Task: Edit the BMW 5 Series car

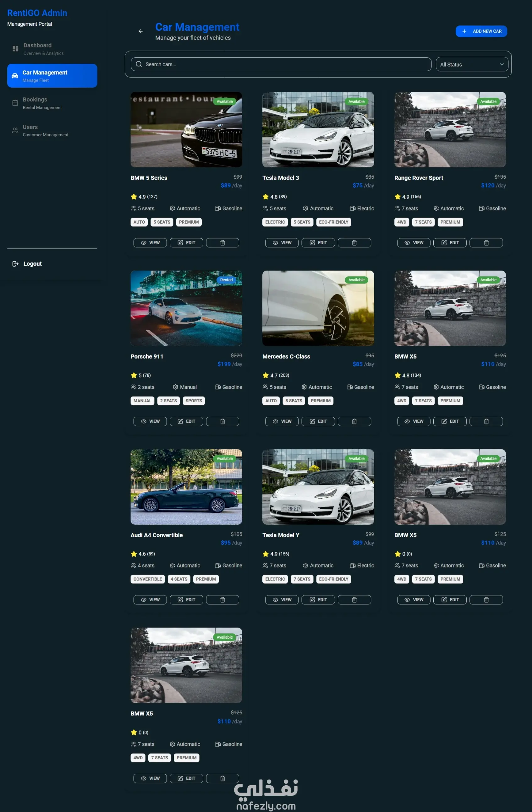Action: [186, 243]
